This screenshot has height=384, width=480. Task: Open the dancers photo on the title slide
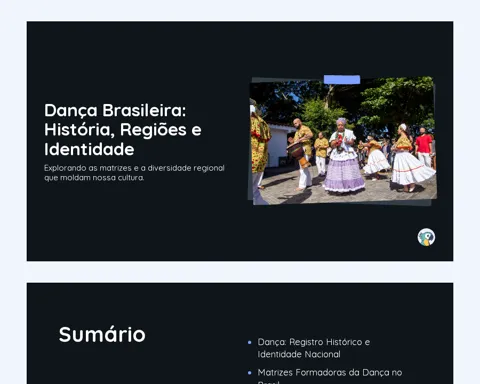(x=343, y=141)
